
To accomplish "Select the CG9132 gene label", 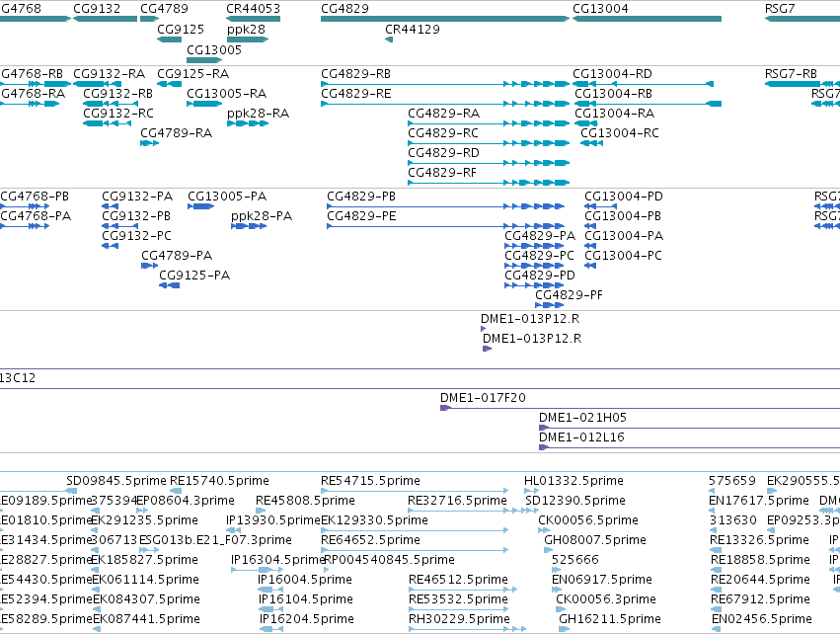I will tap(97, 9).
